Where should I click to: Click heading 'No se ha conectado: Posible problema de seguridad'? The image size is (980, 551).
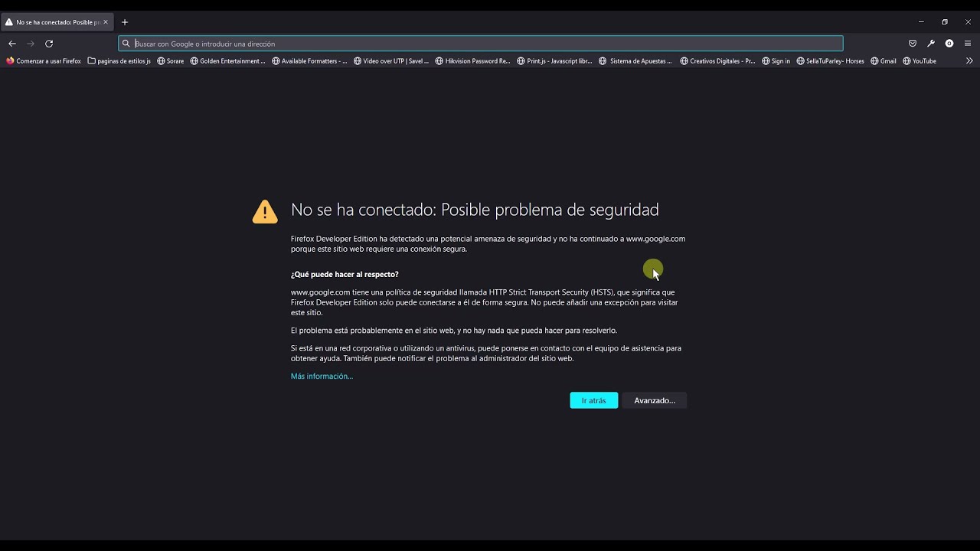(x=475, y=210)
